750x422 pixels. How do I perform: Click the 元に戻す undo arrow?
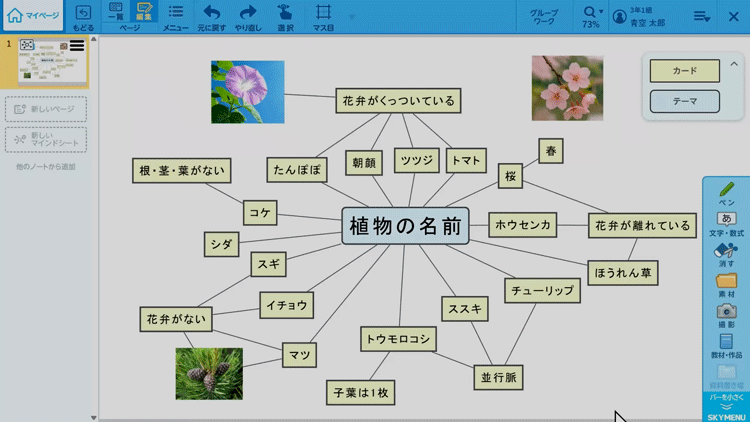212,17
